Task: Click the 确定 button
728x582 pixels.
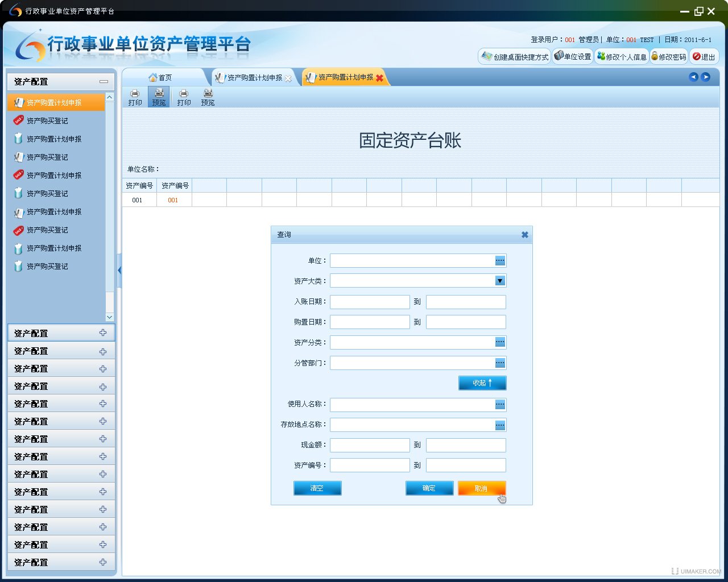Action: point(429,488)
